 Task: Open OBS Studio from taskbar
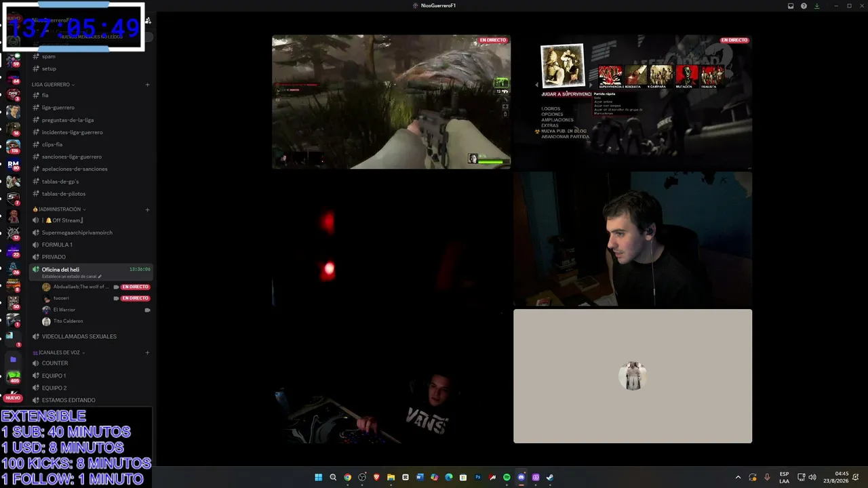362,477
